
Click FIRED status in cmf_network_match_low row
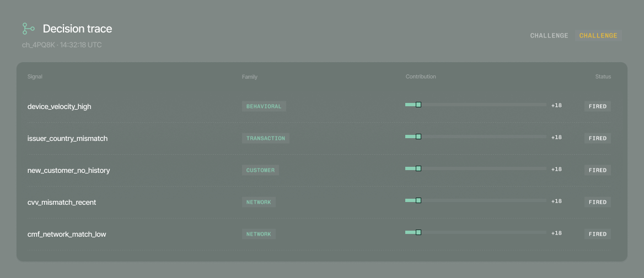[598, 234]
